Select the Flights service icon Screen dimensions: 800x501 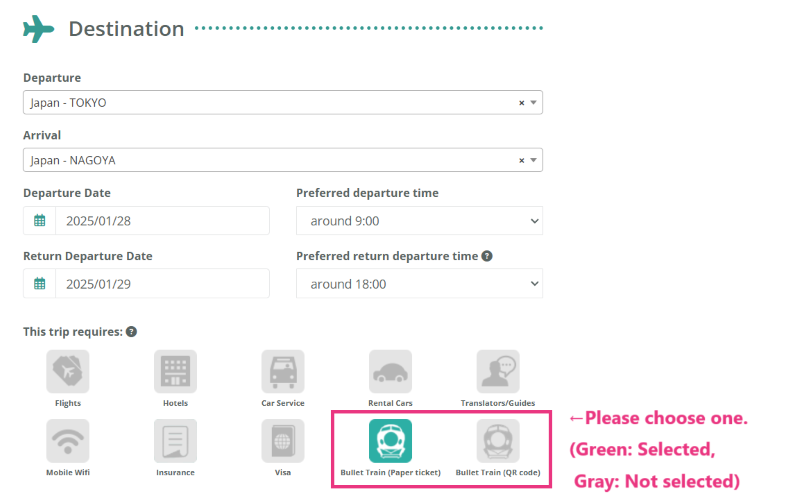pos(68,371)
